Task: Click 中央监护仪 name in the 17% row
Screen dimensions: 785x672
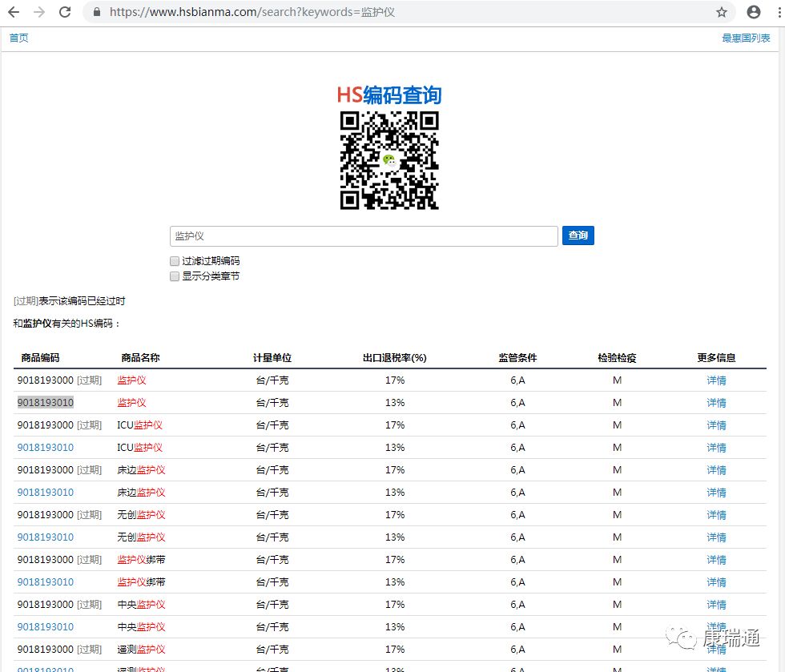Action: 141,605
